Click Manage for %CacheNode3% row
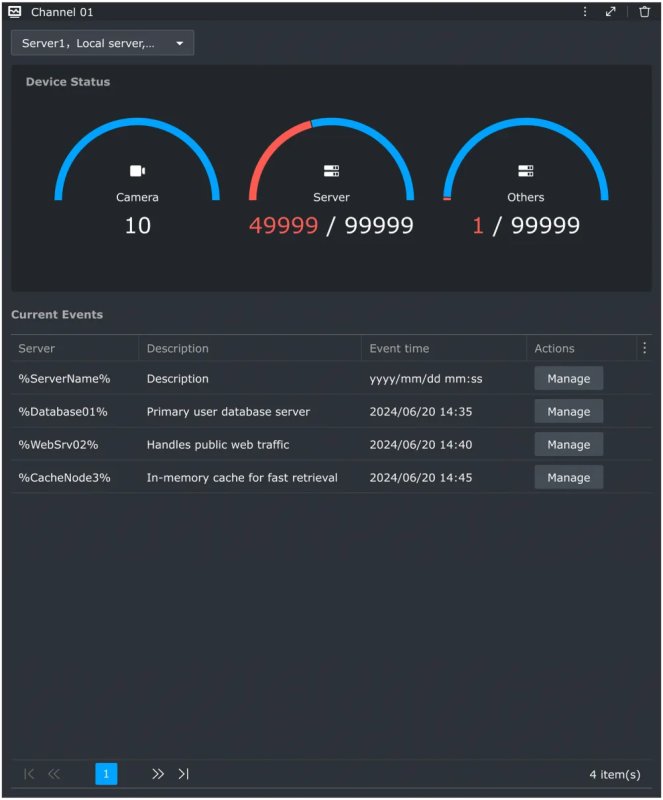 569,478
